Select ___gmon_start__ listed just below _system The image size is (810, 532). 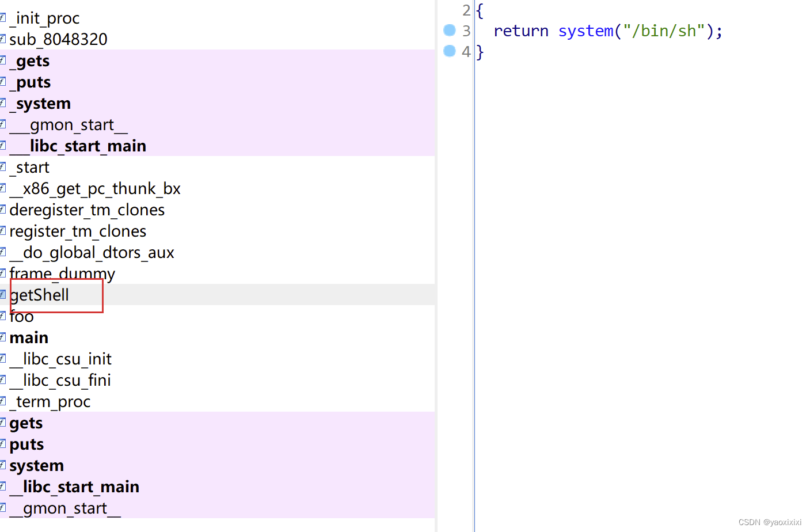click(x=69, y=124)
